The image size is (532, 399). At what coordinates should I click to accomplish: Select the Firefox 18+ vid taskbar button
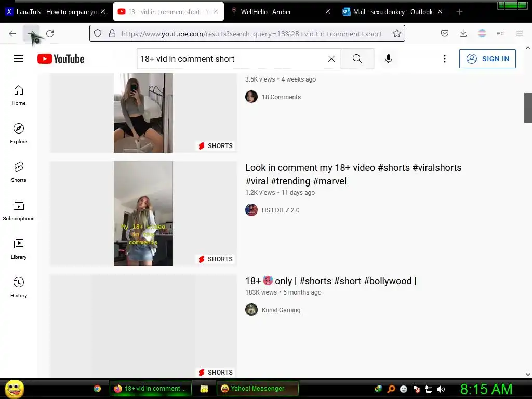tap(151, 389)
